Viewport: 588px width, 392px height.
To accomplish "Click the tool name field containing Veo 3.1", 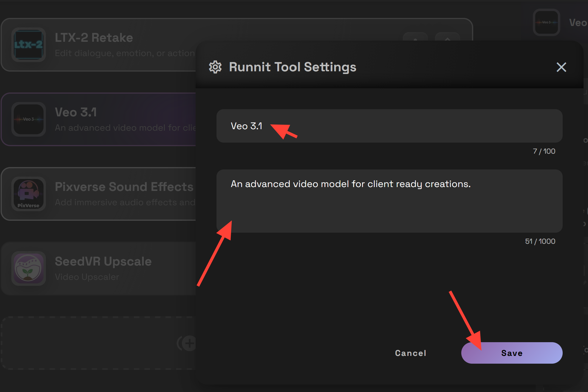I will pos(389,126).
